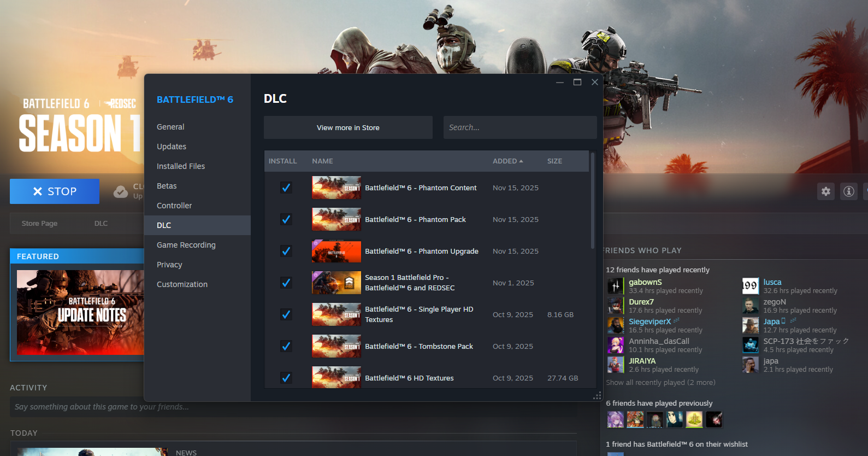The width and height of the screenshot is (868, 456).
Task: Click lusca's friend avatar icon
Action: coord(750,286)
